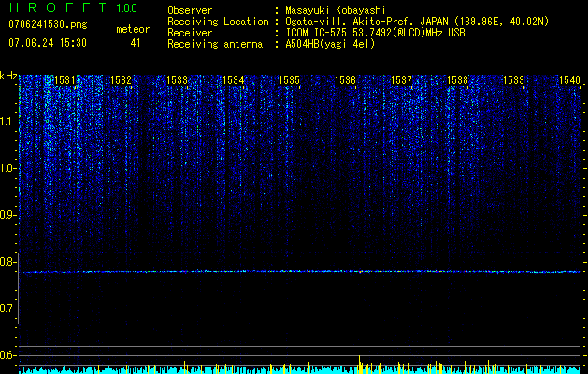Click the HROFFT 1.0.0 title text
Screen dimensions: 588x374
tap(73, 7)
